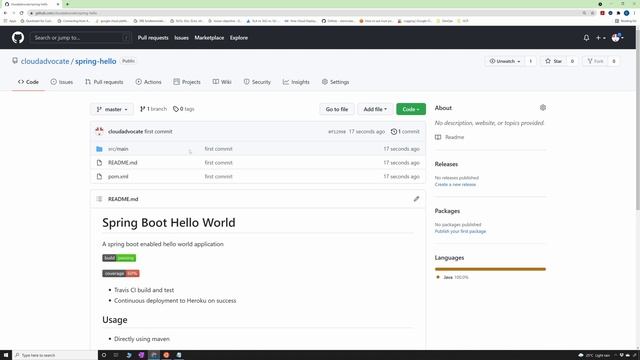This screenshot has width=640, height=360.
Task: Open the user avatar menu
Action: click(617, 38)
